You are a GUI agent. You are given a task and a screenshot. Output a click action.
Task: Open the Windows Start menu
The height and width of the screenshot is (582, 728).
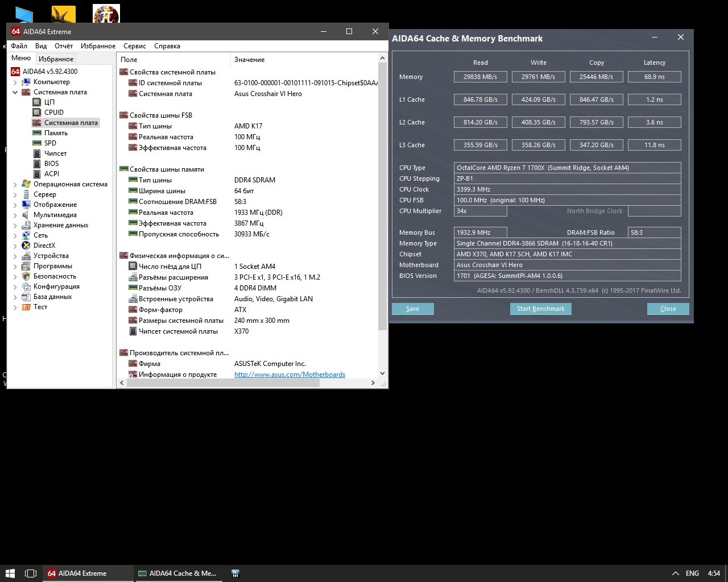point(10,573)
